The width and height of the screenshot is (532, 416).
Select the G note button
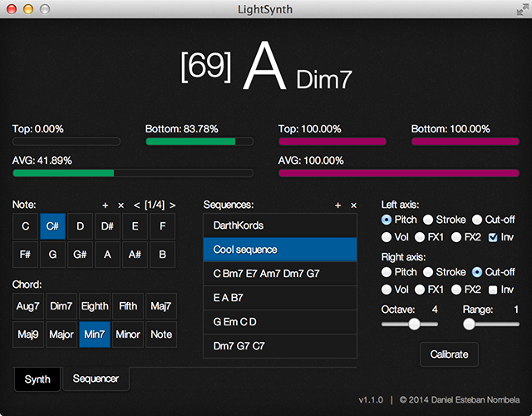click(x=52, y=255)
